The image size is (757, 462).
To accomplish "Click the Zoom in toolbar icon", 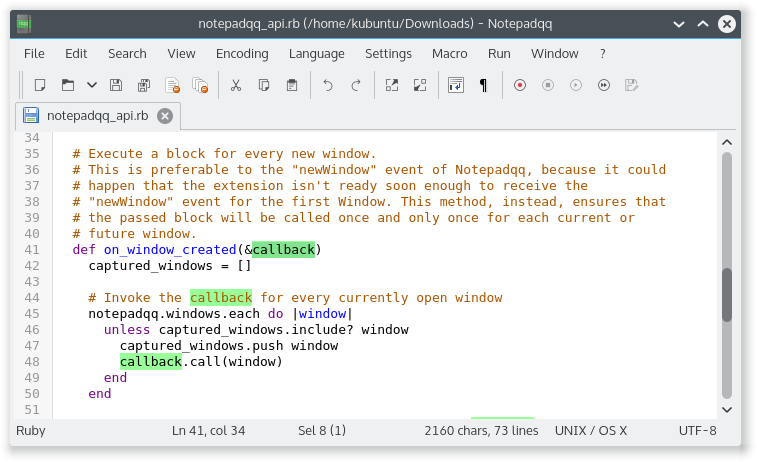I will coord(392,86).
